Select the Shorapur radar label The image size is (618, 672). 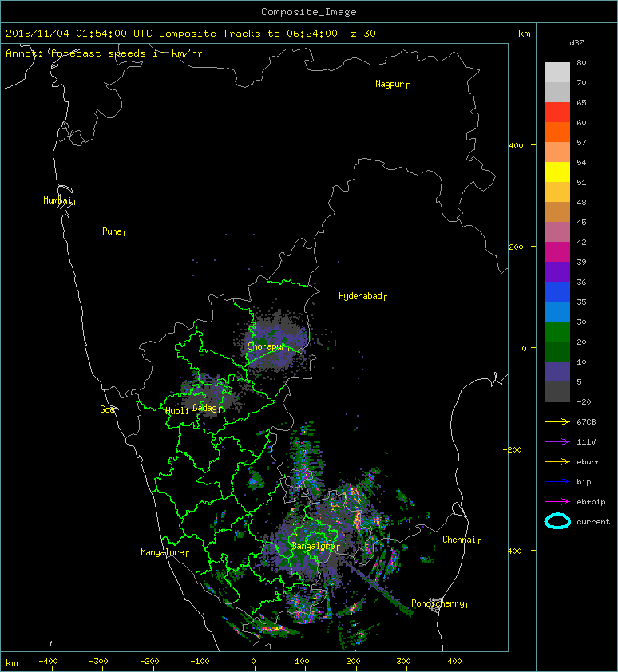[267, 346]
